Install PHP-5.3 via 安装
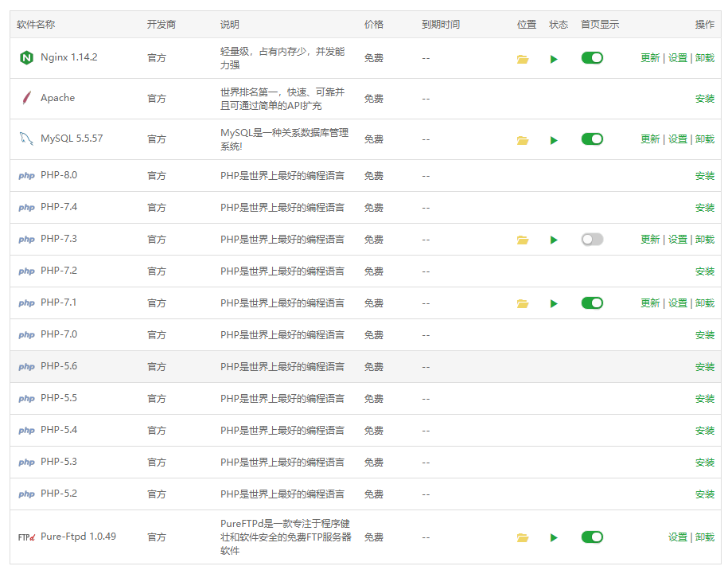The image size is (728, 570). [x=705, y=463]
